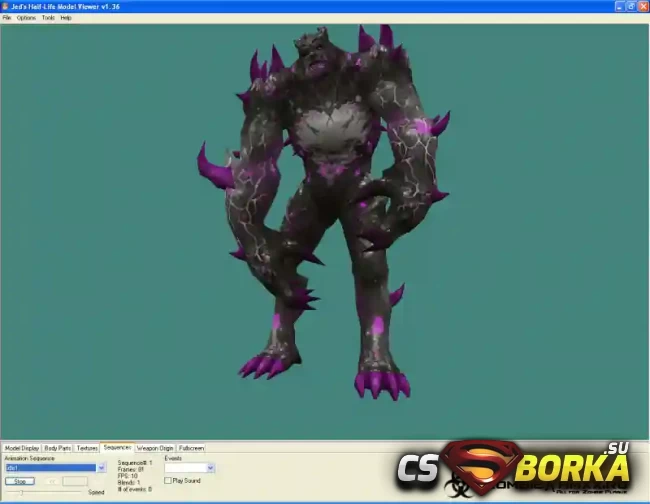This screenshot has height=504, width=650.
Task: Click the previous frame button next to Stop
Action: tap(52, 481)
